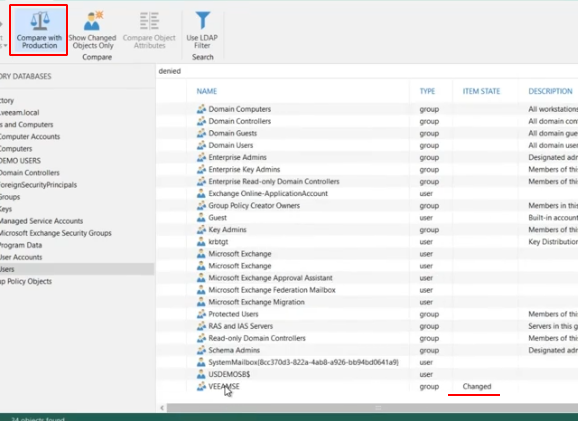Click Microsoft Exchange Approval Assistant icon
This screenshot has width=578, height=421.
point(201,278)
